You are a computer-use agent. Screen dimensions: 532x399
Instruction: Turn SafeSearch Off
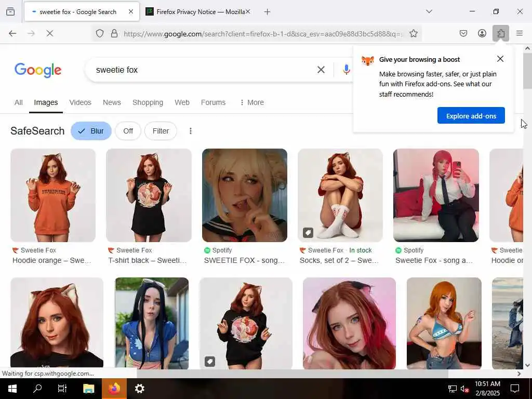(x=128, y=131)
